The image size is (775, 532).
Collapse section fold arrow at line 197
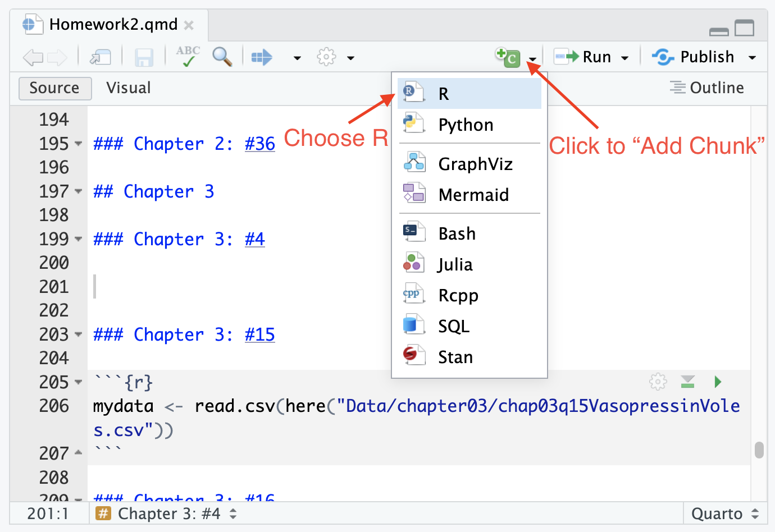79,191
